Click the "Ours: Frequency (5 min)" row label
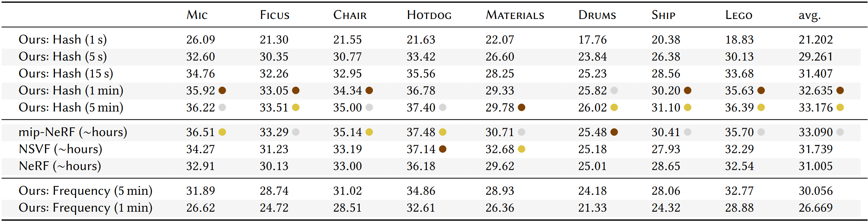 [x=85, y=191]
